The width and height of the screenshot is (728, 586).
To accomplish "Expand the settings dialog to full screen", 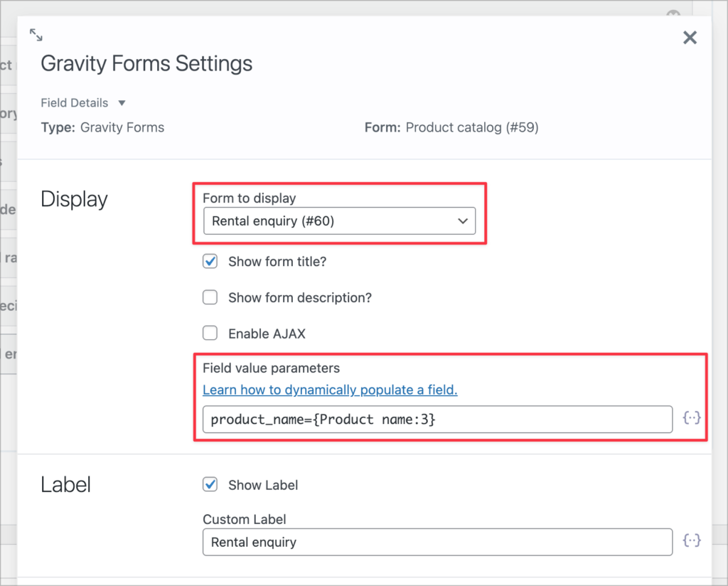I will click(x=36, y=35).
